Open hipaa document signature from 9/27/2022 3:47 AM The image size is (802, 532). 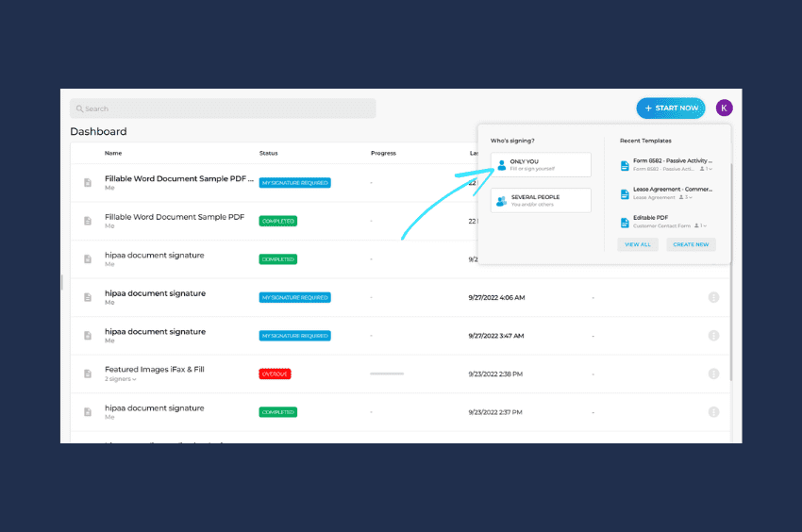coord(155,331)
